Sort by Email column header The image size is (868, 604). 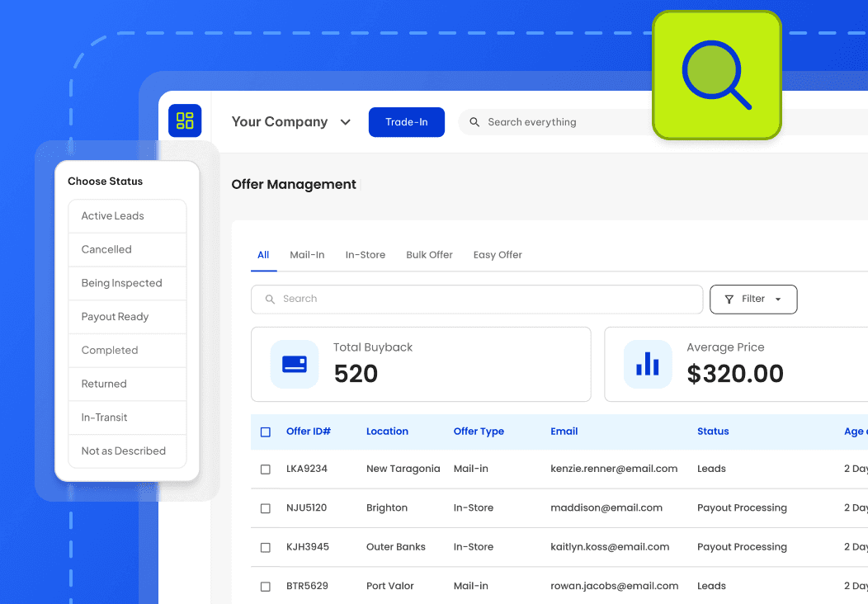(564, 432)
